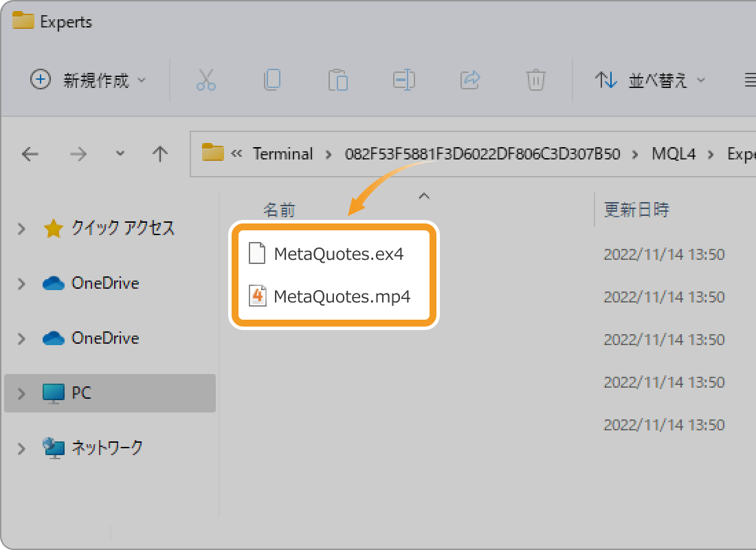This screenshot has width=756, height=550.
Task: Go back with the left arrow
Action: [30, 155]
